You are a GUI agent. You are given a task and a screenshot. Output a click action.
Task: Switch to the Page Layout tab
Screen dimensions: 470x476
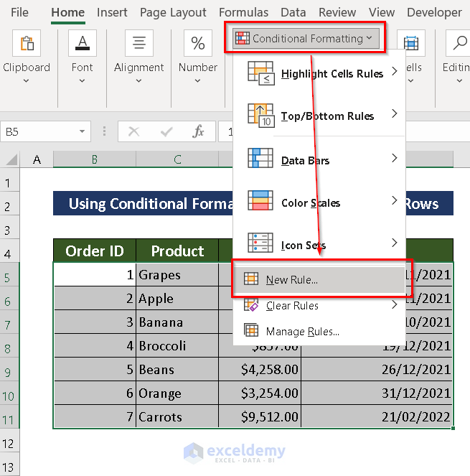point(173,12)
